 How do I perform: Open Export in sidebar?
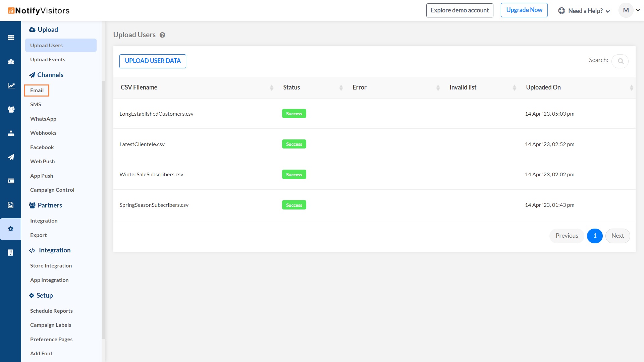coord(38,235)
